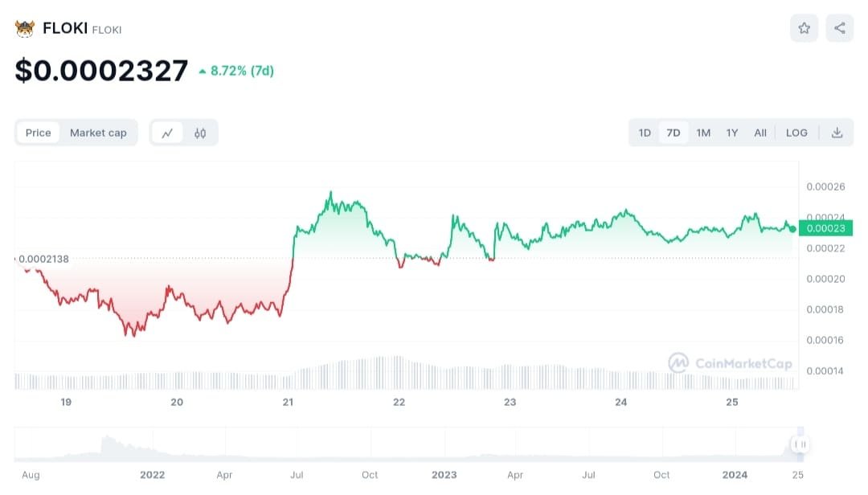Click the 0.00023 current price label
868x495 pixels.
click(825, 228)
